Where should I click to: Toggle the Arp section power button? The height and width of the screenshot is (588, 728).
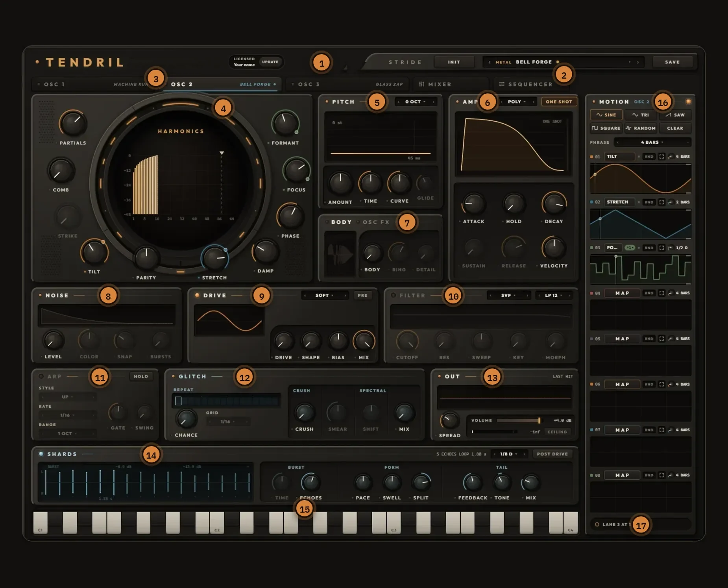tap(41, 376)
